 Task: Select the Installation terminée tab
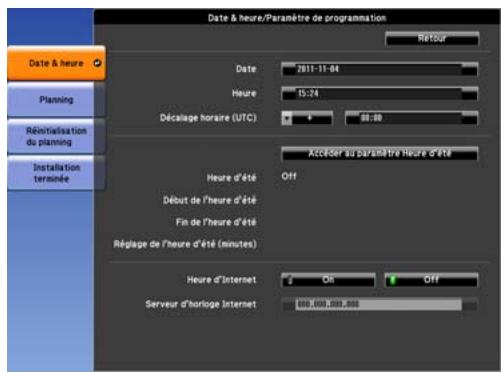[56, 173]
